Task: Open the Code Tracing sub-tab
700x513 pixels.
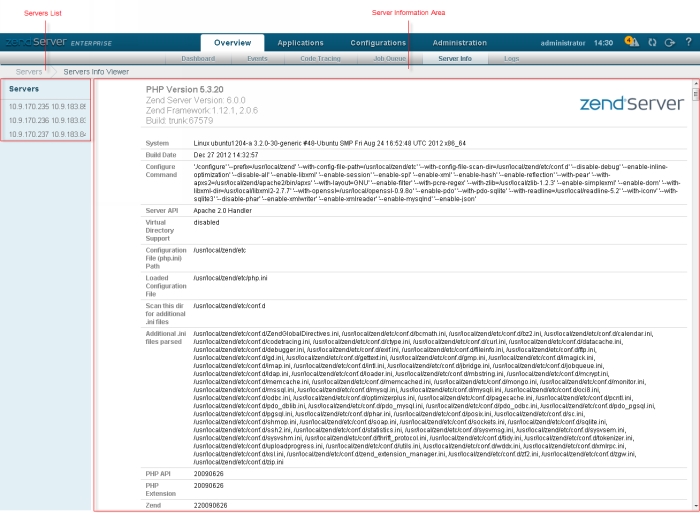Action: 321,59
